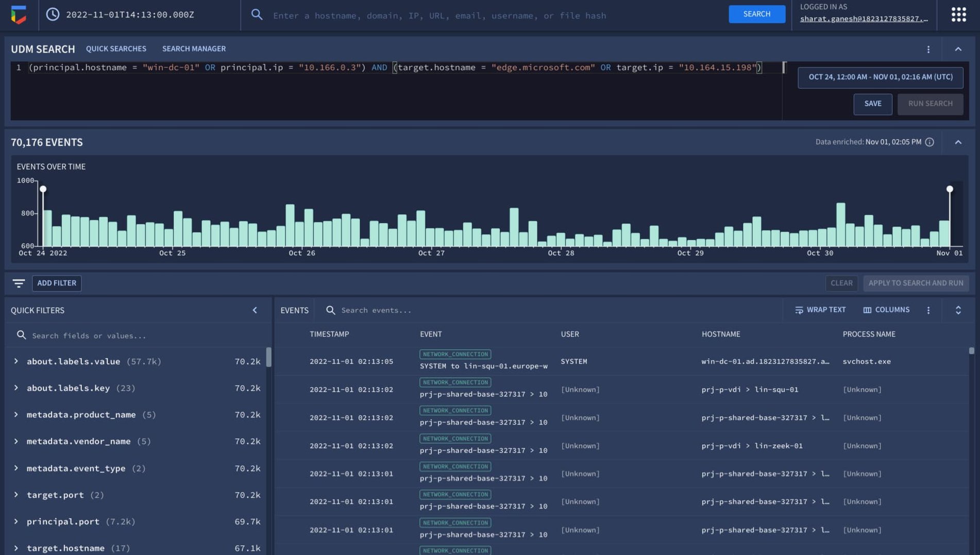
Task: Expand the target.port quick filter
Action: coord(16,495)
